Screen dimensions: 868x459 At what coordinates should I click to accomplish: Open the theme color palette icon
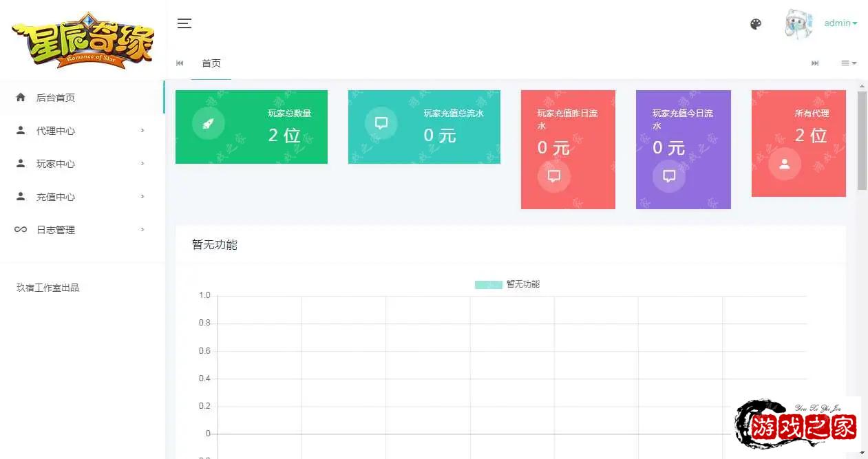point(756,24)
